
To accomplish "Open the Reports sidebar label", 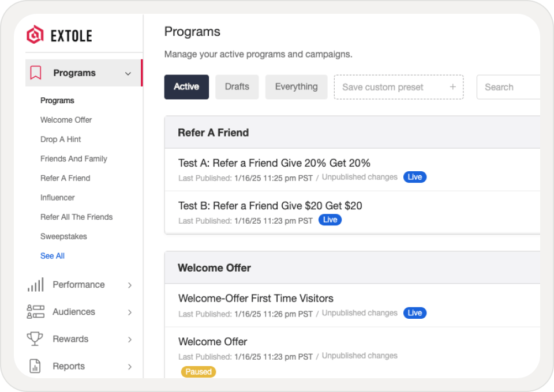I will 69,366.
